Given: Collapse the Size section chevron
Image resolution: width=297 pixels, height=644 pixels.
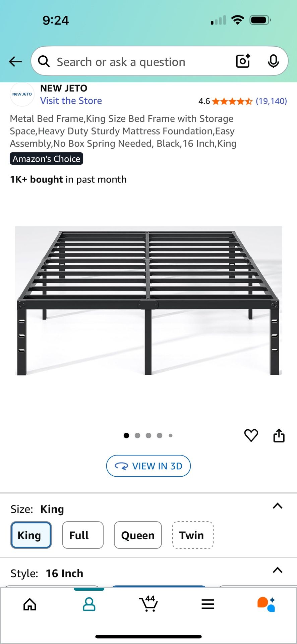Looking at the screenshot, I should pyautogui.click(x=278, y=506).
